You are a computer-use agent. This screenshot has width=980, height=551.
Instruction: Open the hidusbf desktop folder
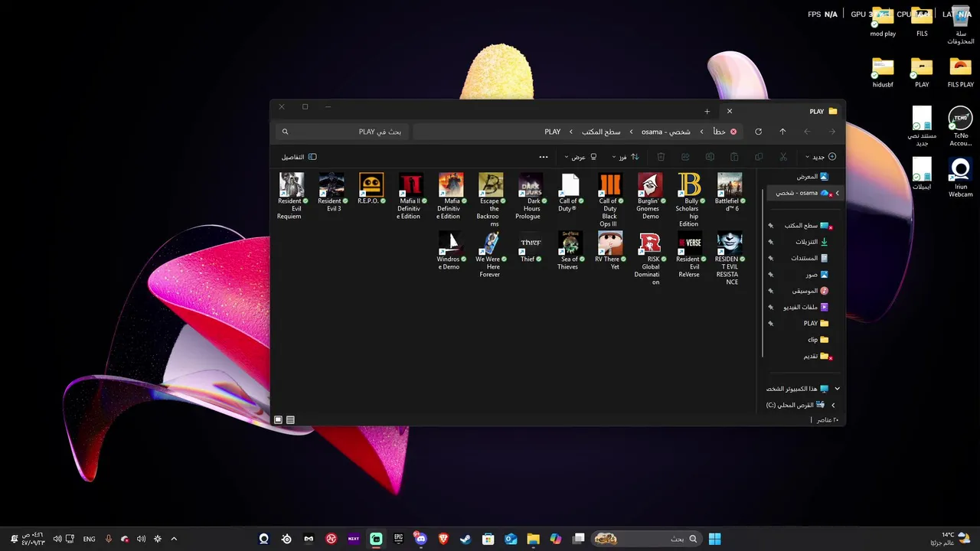(x=883, y=73)
